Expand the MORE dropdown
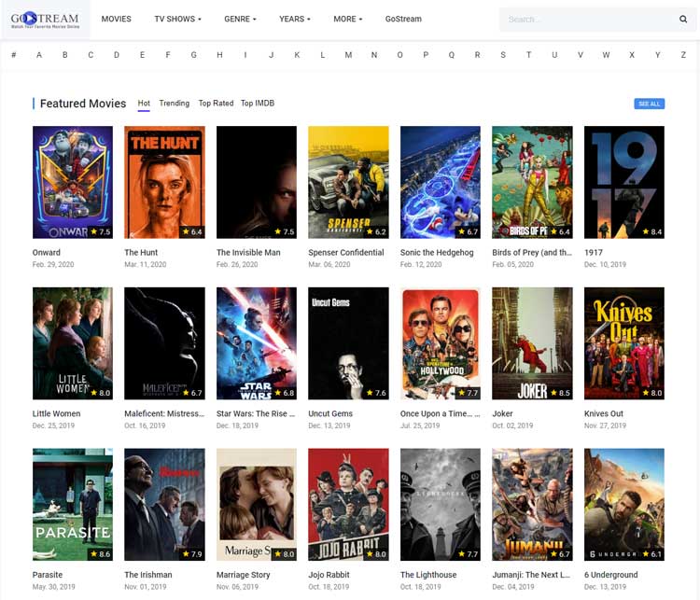The width and height of the screenshot is (700, 600). [348, 20]
